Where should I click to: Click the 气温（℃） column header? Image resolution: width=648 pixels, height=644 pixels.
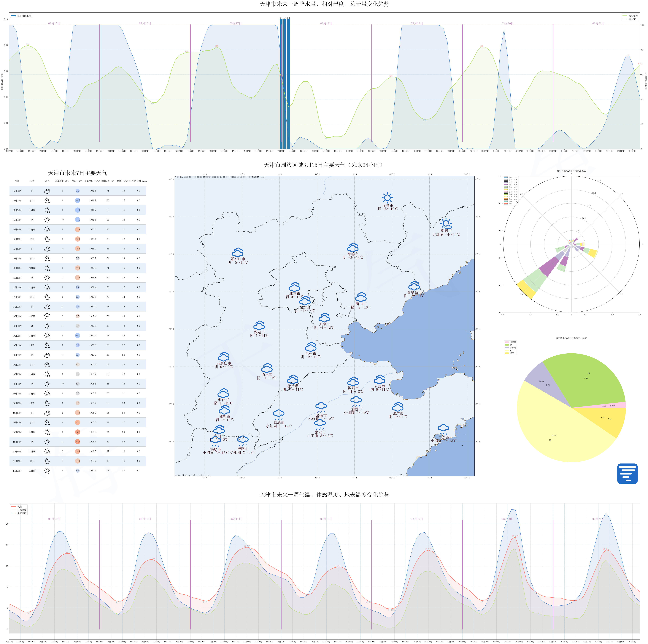point(77,181)
